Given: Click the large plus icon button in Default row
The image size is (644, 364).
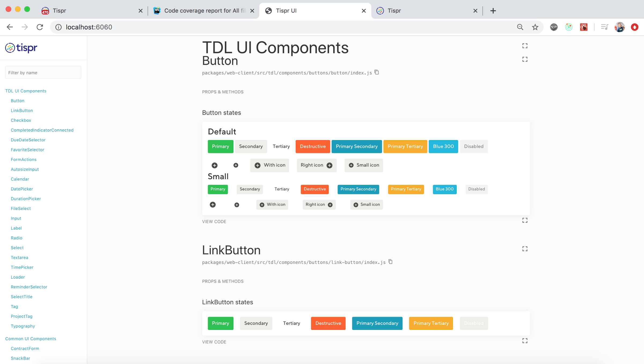Looking at the screenshot, I should 214,165.
